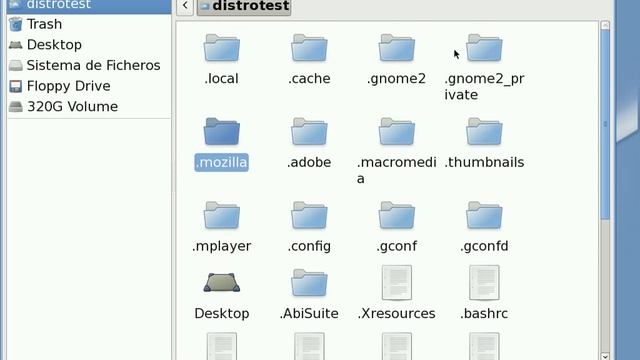
Task: Select the .gconf folder icon
Action: (396, 215)
